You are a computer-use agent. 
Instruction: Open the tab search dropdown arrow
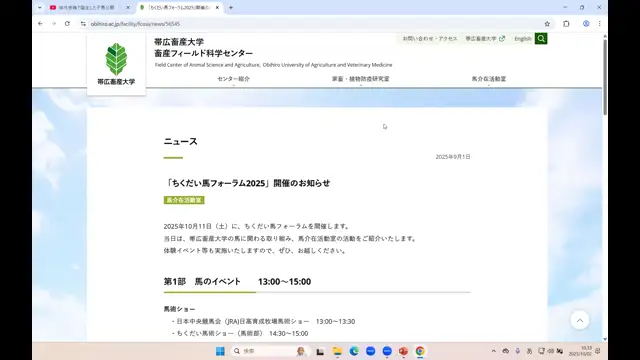click(40, 7)
